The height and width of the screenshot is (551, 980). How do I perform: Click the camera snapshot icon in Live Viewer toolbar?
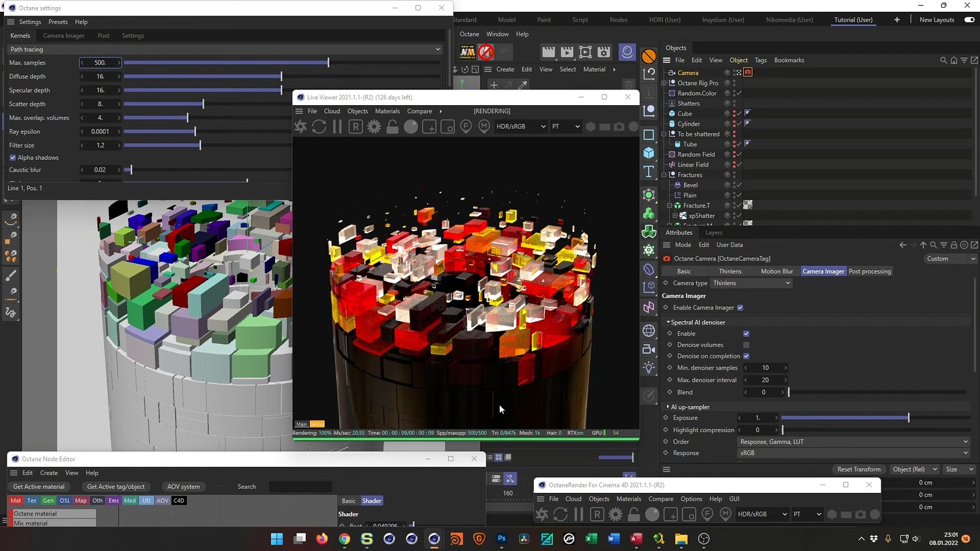[x=619, y=127]
